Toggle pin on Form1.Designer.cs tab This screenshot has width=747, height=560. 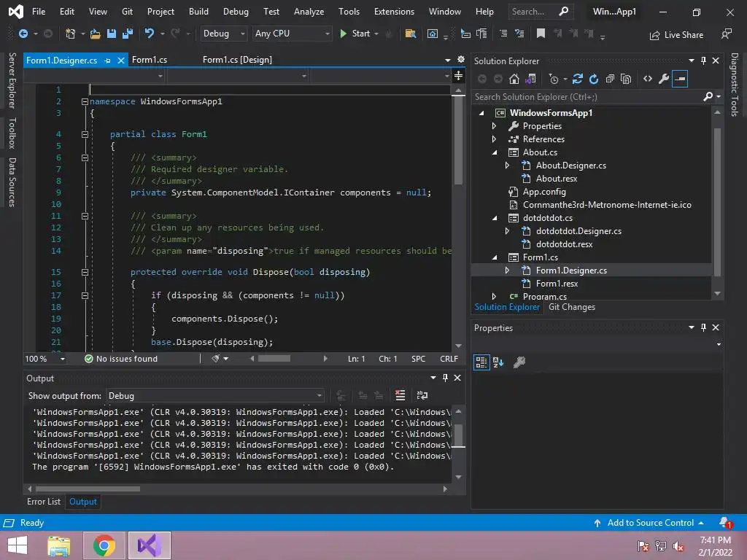(x=108, y=61)
